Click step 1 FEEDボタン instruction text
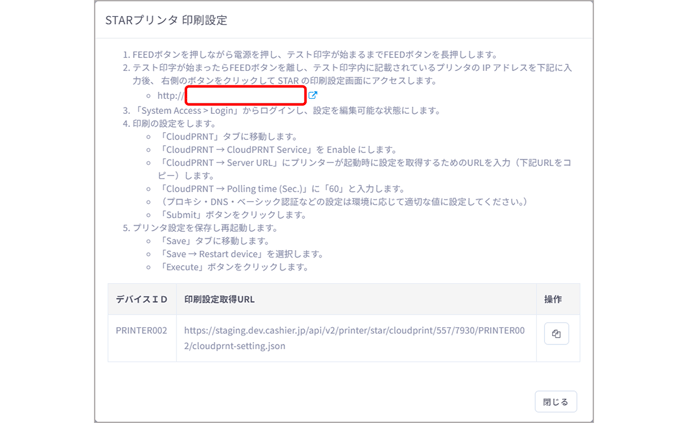The width and height of the screenshot is (688, 423). [x=315, y=55]
